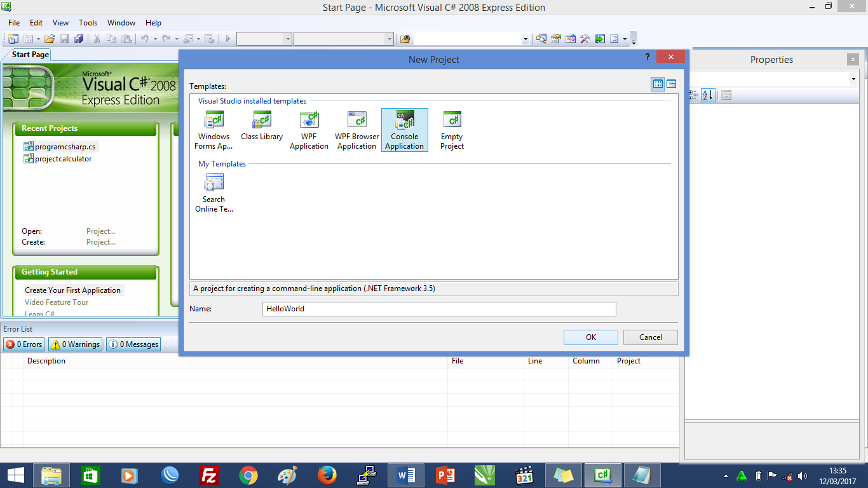Open FileZilla from the taskbar
This screenshot has width=868, height=488.
[x=209, y=475]
